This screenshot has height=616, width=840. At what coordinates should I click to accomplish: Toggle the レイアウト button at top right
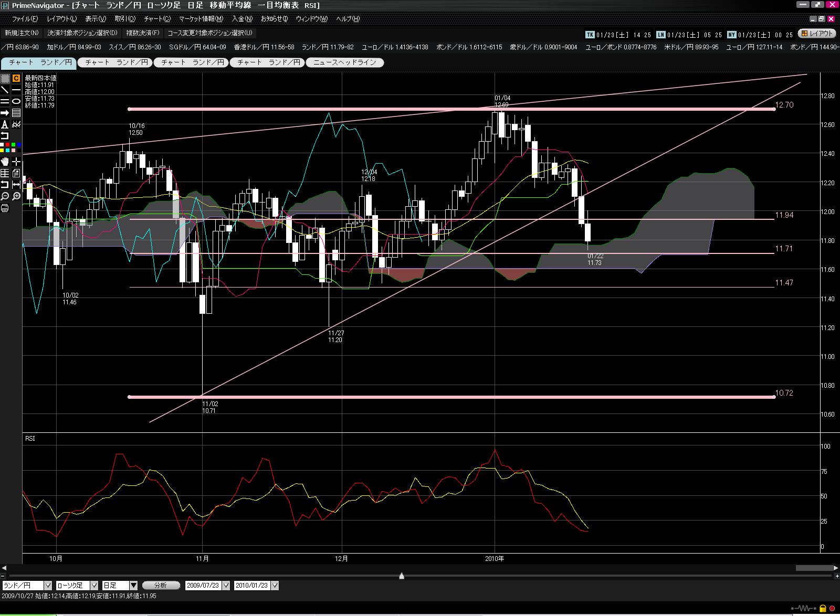pos(817,34)
